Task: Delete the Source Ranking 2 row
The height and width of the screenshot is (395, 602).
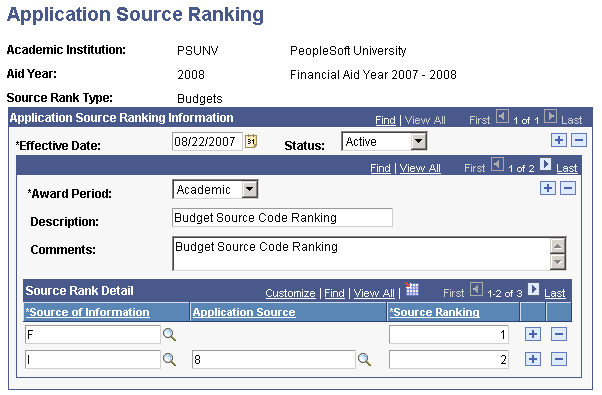Action: (559, 359)
